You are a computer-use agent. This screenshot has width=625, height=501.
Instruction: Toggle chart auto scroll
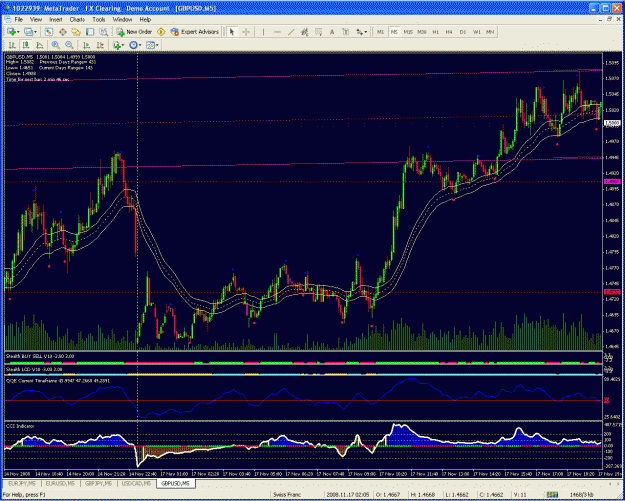tap(86, 45)
